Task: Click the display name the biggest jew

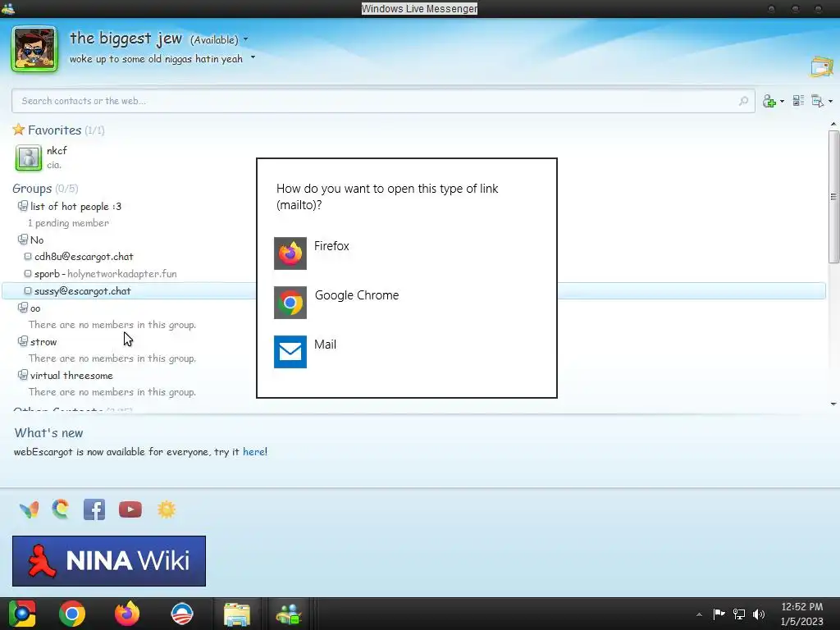Action: pos(126,39)
